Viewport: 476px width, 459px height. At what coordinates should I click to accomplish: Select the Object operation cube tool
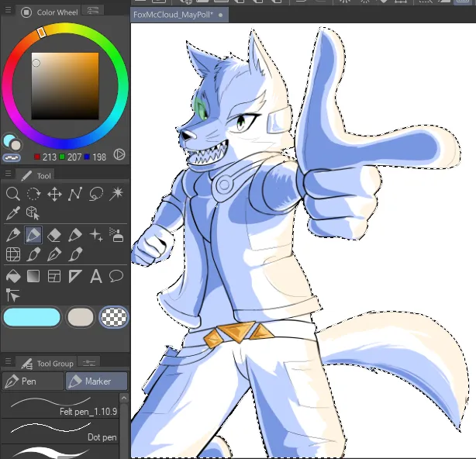pos(33,212)
